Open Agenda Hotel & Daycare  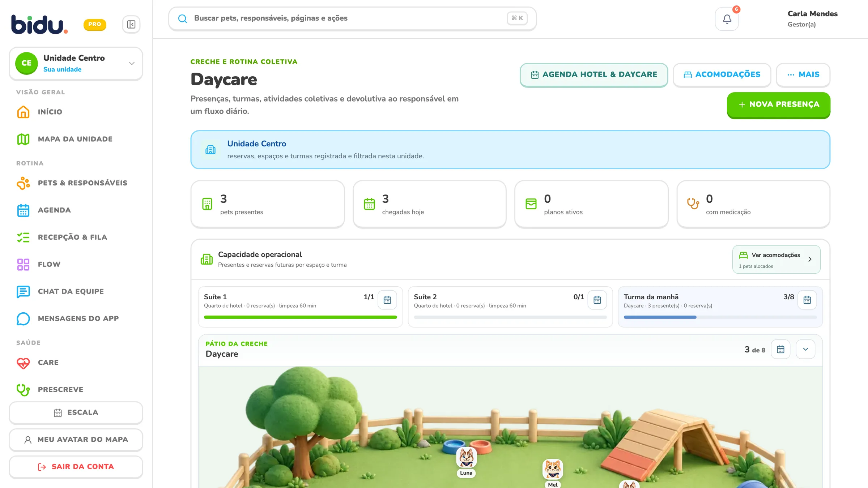(x=594, y=74)
